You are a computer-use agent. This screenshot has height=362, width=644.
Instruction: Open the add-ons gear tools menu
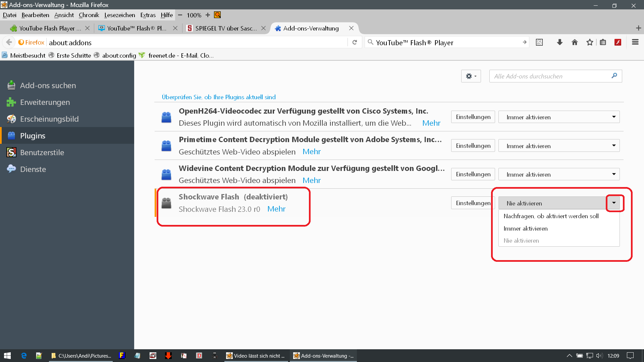(471, 76)
